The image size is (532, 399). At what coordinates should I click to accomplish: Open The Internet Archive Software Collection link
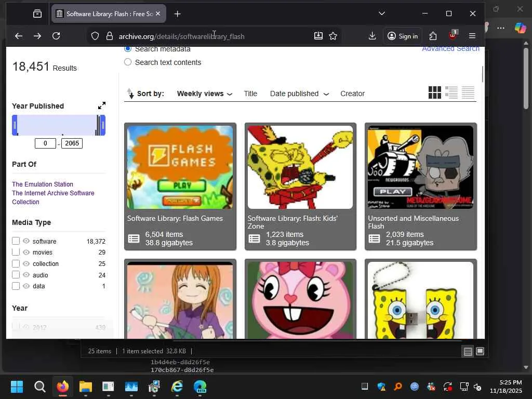tap(54, 197)
